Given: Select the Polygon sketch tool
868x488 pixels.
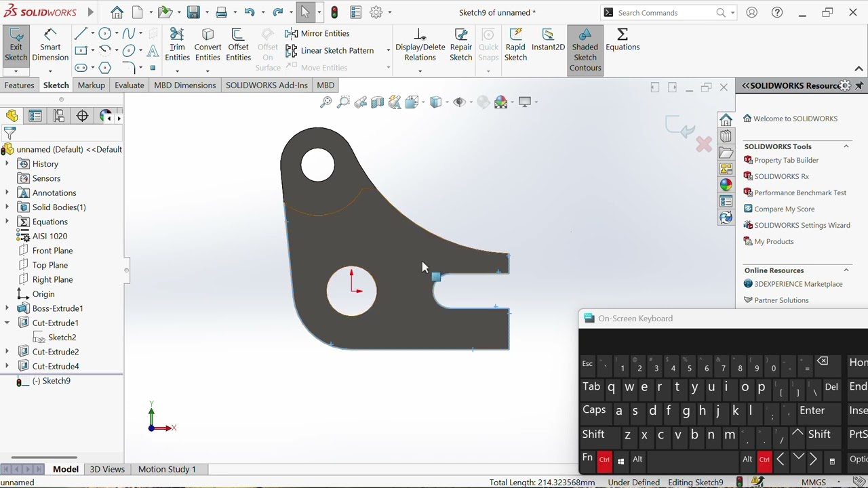Looking at the screenshot, I should 104,67.
